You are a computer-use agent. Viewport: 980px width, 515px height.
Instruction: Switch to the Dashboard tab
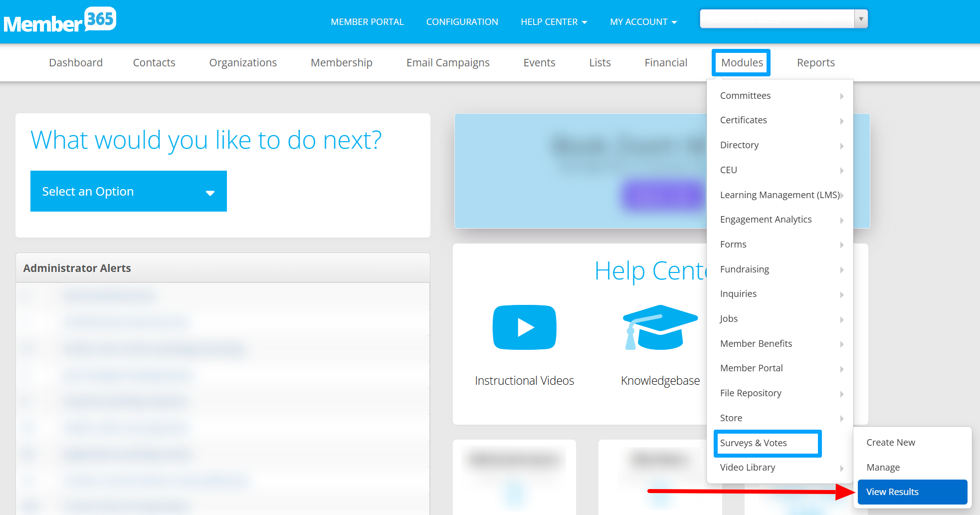(x=76, y=62)
